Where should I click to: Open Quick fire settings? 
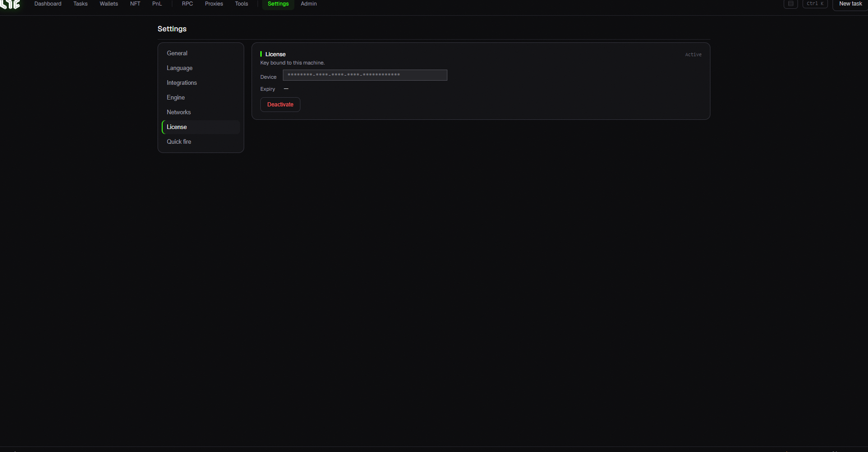point(201,142)
